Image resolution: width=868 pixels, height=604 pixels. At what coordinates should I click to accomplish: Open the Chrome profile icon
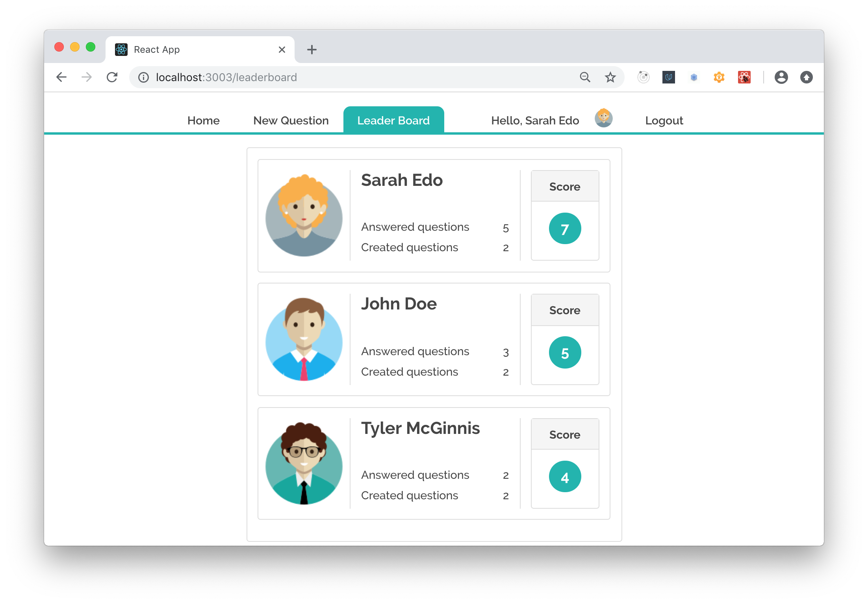782,77
